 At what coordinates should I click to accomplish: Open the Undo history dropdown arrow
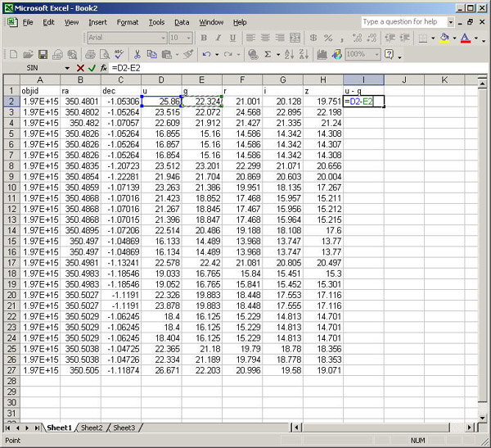[217, 55]
